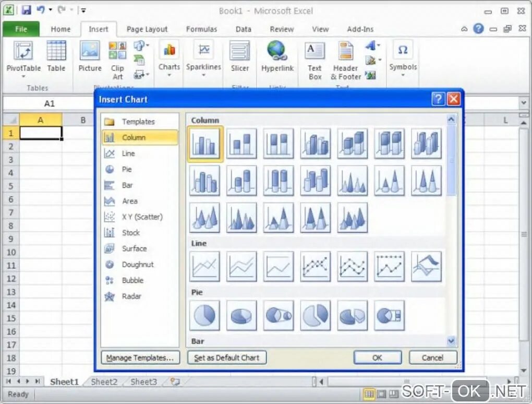This screenshot has height=404, width=532.
Task: Switch to Sheet3 worksheet tab
Action: [143, 382]
